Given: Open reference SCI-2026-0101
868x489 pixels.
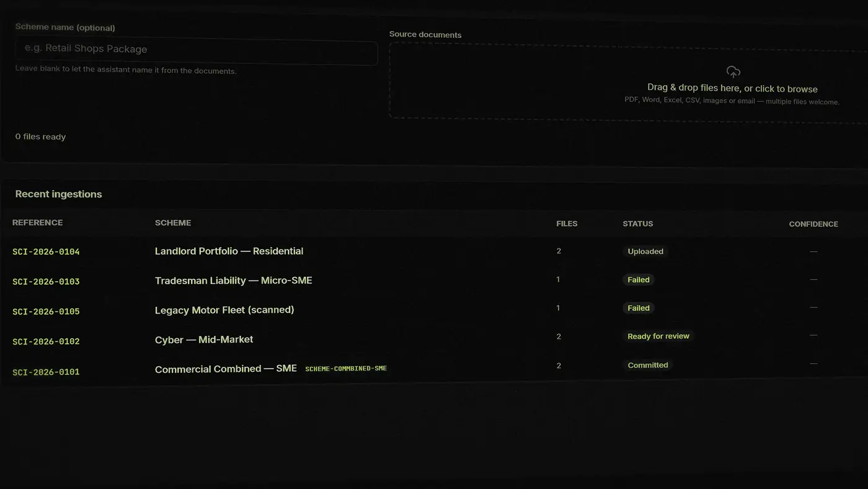Looking at the screenshot, I should (46, 372).
